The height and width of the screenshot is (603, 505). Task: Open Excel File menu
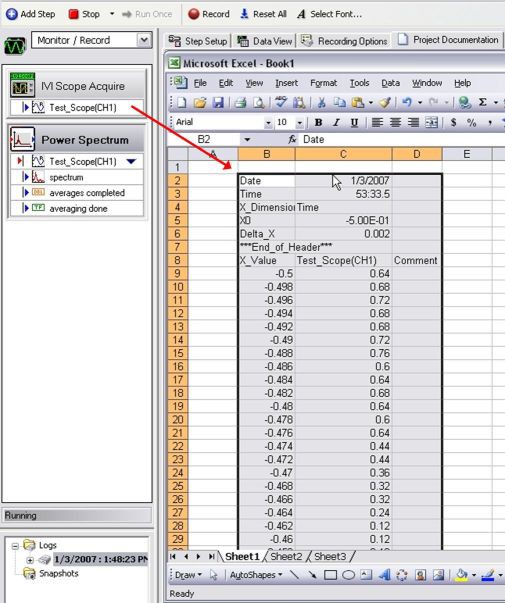[200, 83]
